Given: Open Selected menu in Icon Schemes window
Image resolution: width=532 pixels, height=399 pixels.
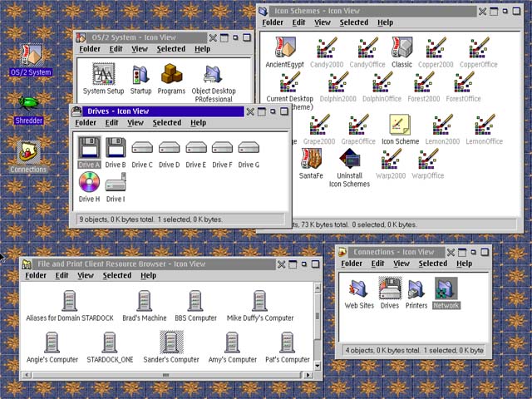Looking at the screenshot, I should click(354, 22).
